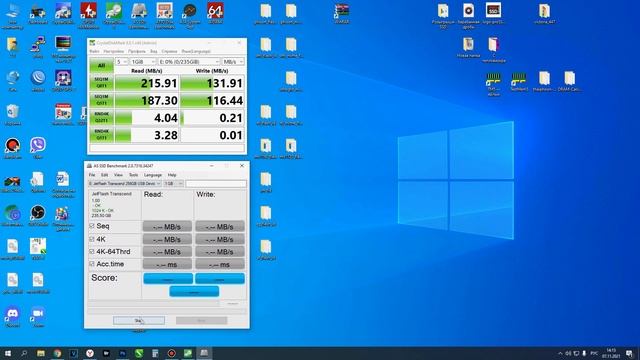Image resolution: width=640 pixels, height=360 pixels.
Task: Open the Language menu in AS SSD Benchmark
Action: click(153, 175)
